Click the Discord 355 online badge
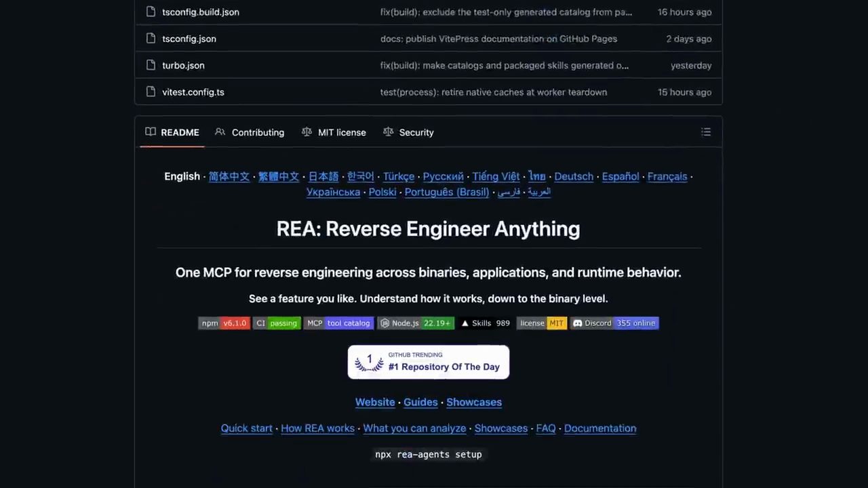The image size is (868, 488). (614, 323)
